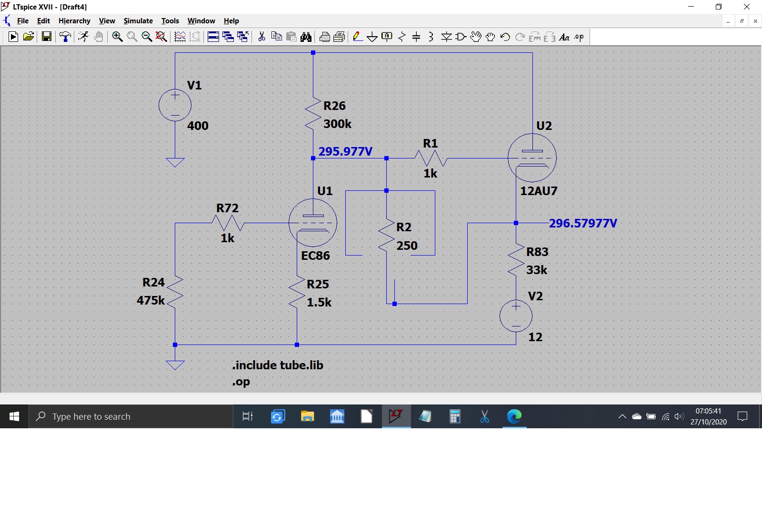This screenshot has height=532, width=762.
Task: Open the notification center icon
Action: [742, 416]
